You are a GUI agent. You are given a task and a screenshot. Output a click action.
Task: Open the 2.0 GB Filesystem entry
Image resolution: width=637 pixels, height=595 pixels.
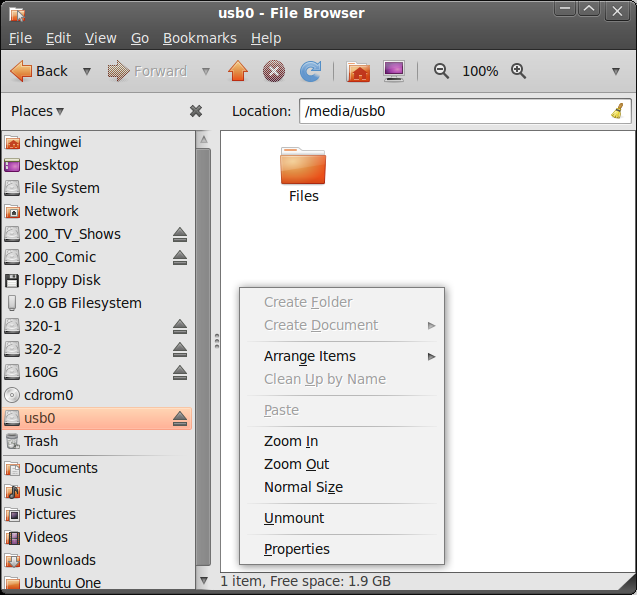(98, 303)
